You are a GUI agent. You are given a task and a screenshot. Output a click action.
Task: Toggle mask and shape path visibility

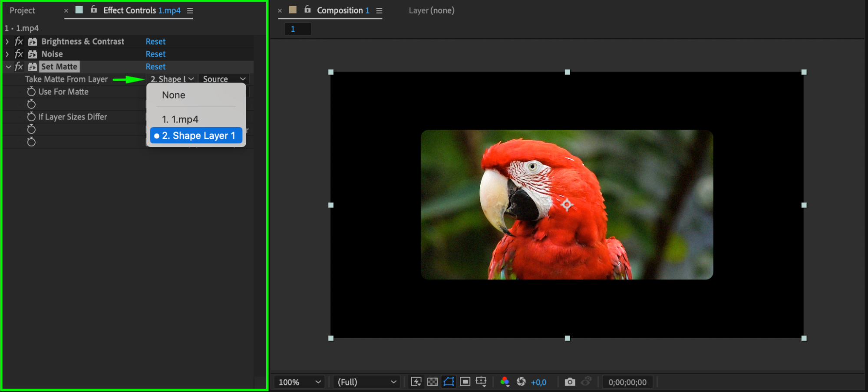pos(449,382)
